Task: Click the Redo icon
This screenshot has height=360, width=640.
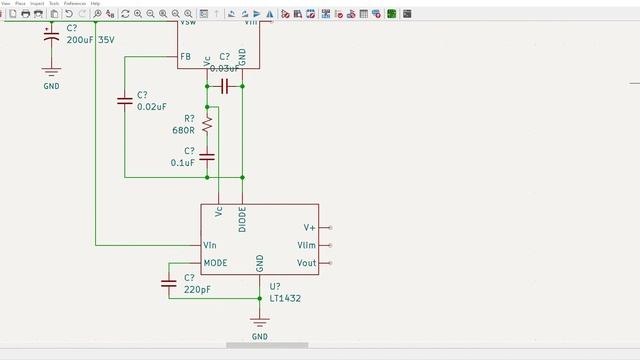Action: 82,14
